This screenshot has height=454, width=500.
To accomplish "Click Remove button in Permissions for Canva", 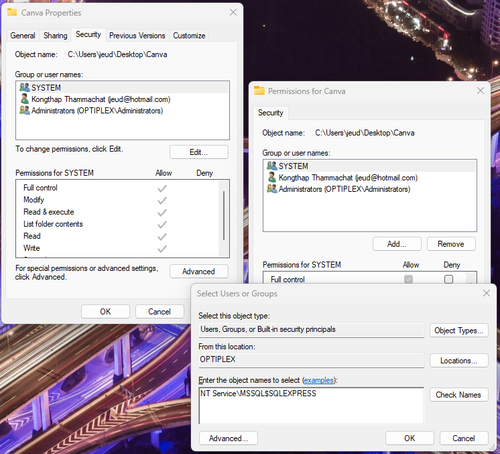I will coord(451,244).
